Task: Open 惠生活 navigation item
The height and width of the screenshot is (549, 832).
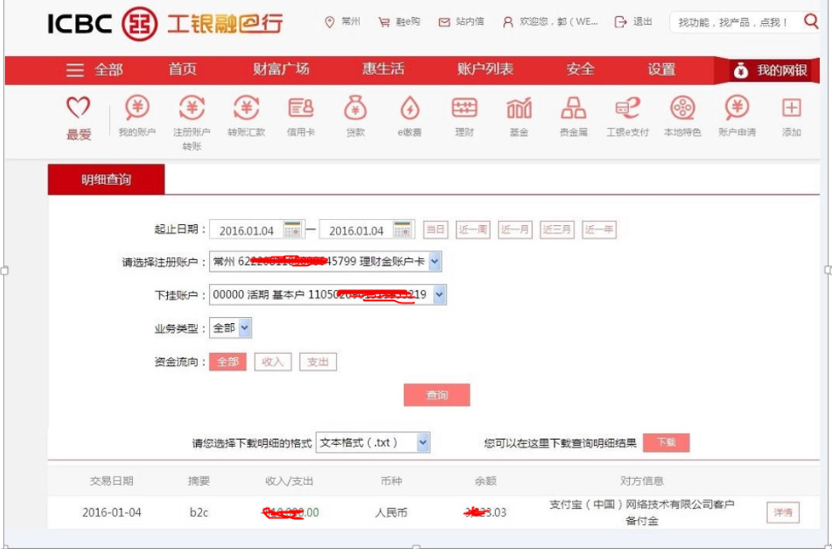Action: tap(383, 69)
